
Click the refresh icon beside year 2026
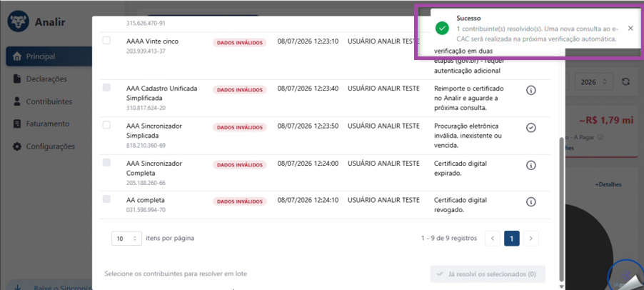tap(625, 81)
